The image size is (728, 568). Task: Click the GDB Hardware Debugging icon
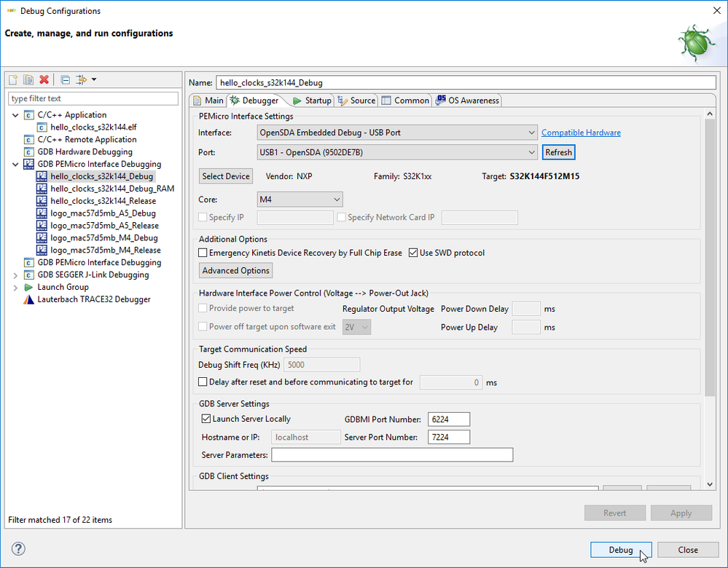coord(29,151)
